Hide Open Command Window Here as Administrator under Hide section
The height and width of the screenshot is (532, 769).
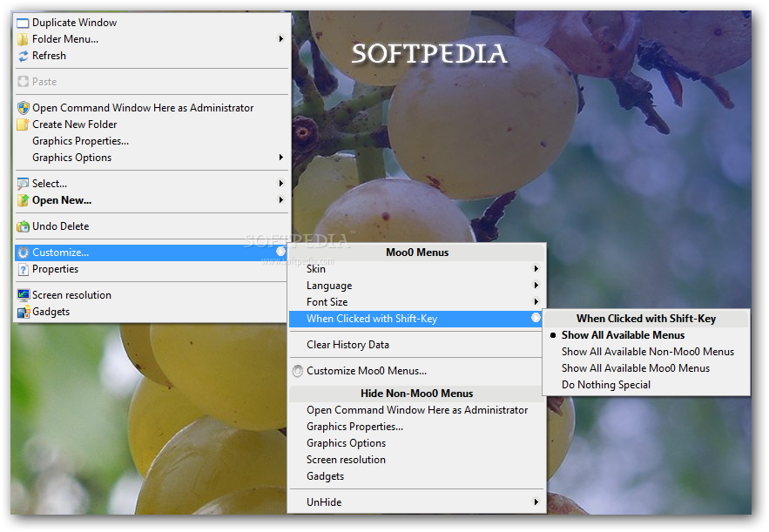pos(417,410)
